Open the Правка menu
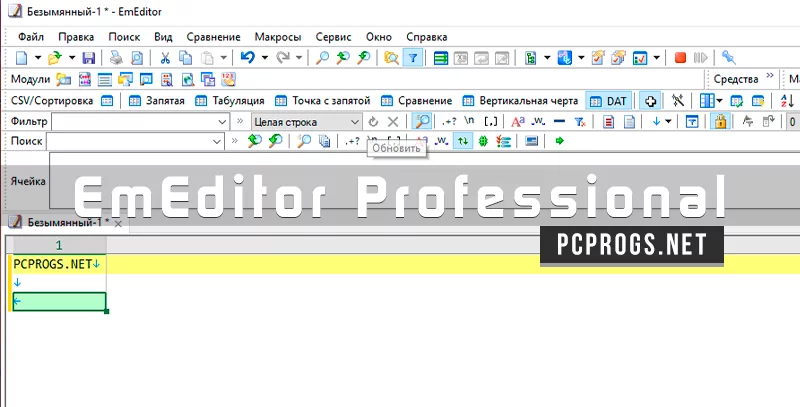Screen dimensions: 800x407 tap(76, 37)
